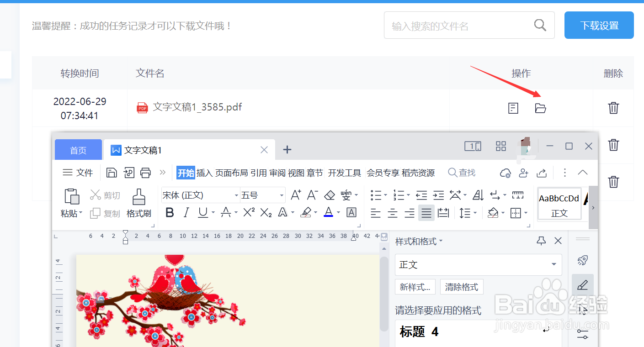Set paragraph alignment to right
The width and height of the screenshot is (644, 347).
pyautogui.click(x=410, y=213)
